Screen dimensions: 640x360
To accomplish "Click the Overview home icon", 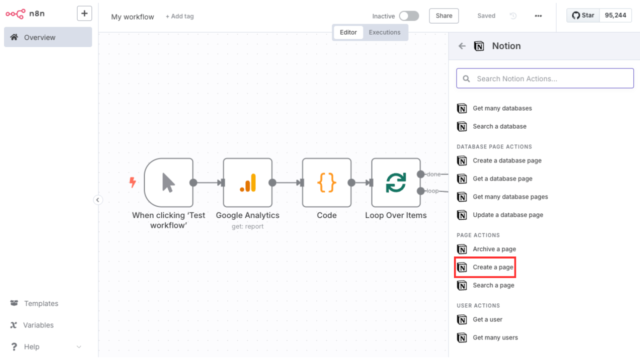I will (x=14, y=37).
